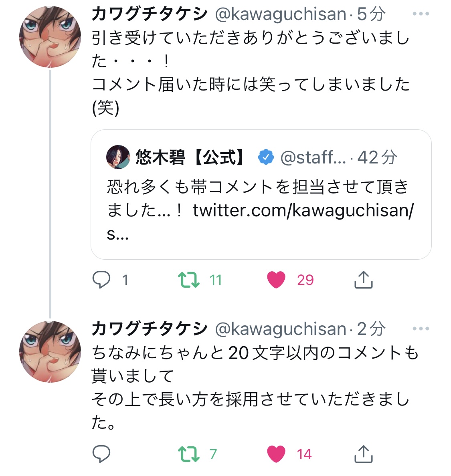451x476 pixels.
Task: Open more options on first tweet
Action: (421, 14)
